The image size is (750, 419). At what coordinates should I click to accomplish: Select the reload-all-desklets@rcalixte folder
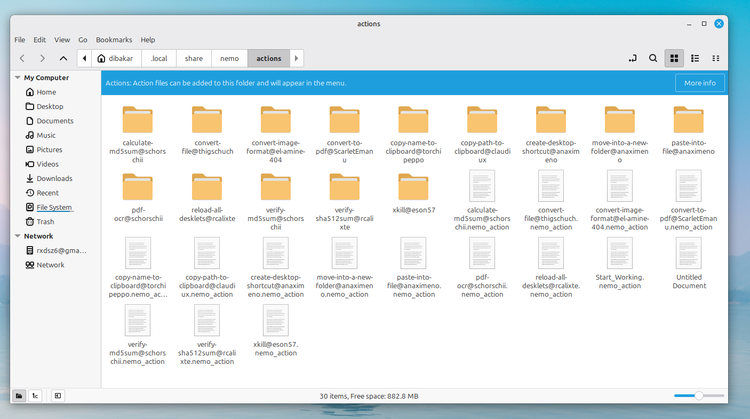point(207,197)
